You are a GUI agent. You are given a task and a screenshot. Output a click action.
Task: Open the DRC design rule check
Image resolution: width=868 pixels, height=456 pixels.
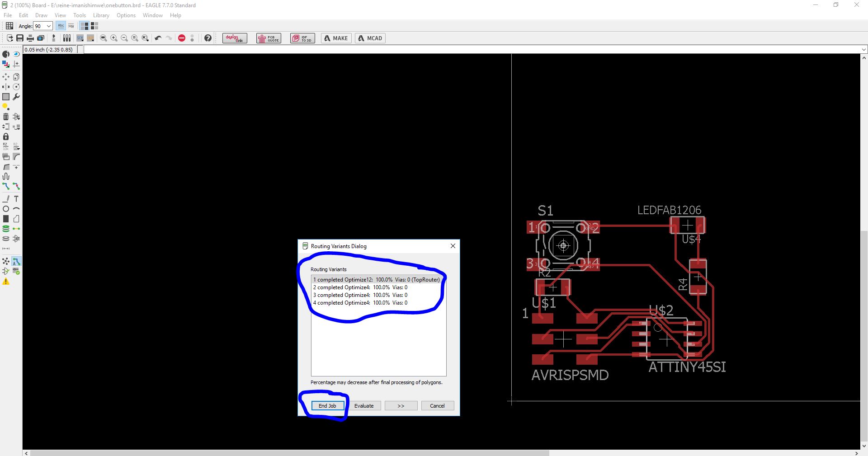[x=16, y=271]
